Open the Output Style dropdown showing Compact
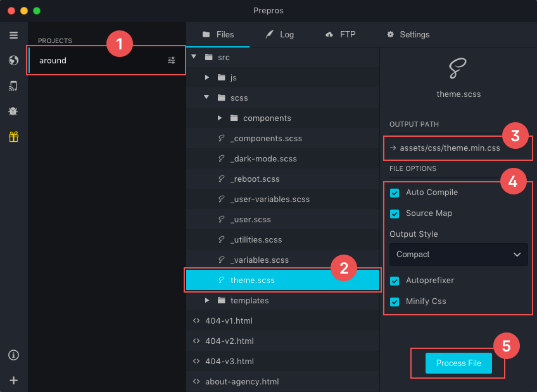 458,254
